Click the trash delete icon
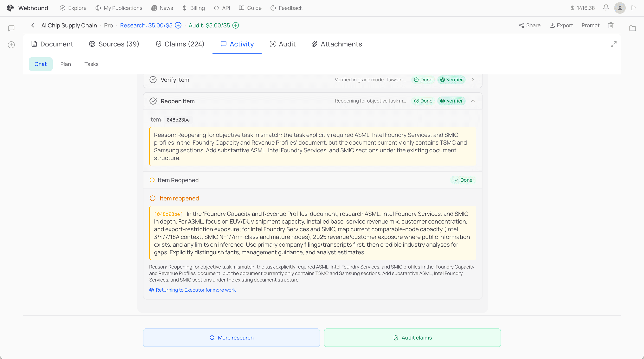This screenshot has height=359, width=644. [611, 25]
